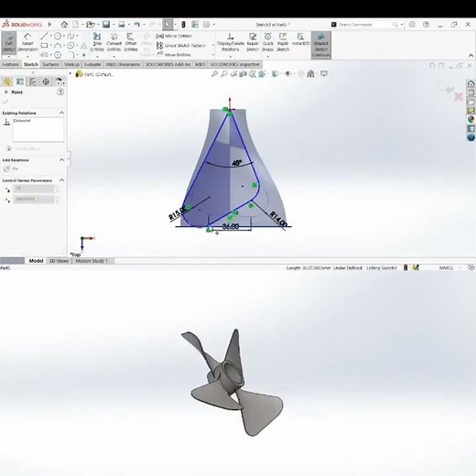The width and height of the screenshot is (476, 476).
Task: Click the Fix relation button
Action: click(x=11, y=168)
